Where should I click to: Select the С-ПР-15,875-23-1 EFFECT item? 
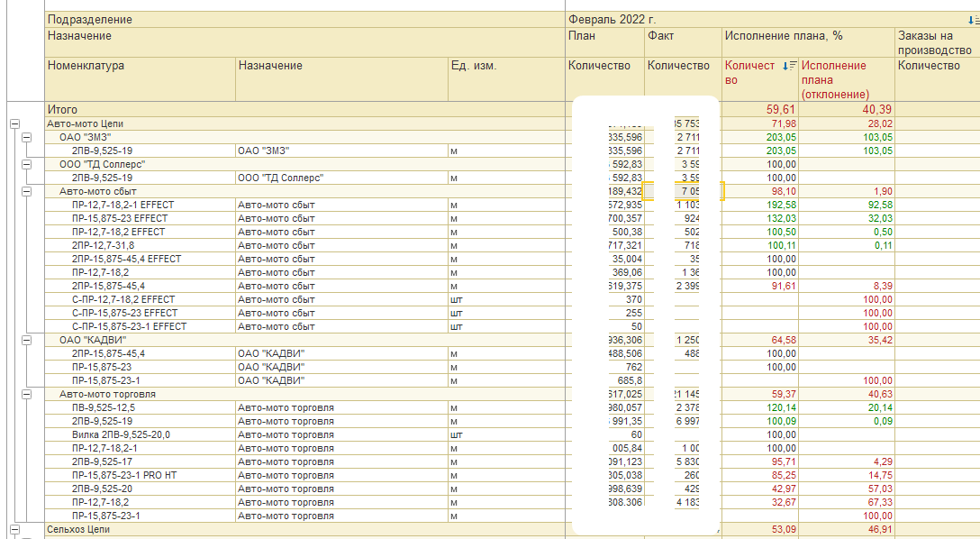tap(129, 326)
